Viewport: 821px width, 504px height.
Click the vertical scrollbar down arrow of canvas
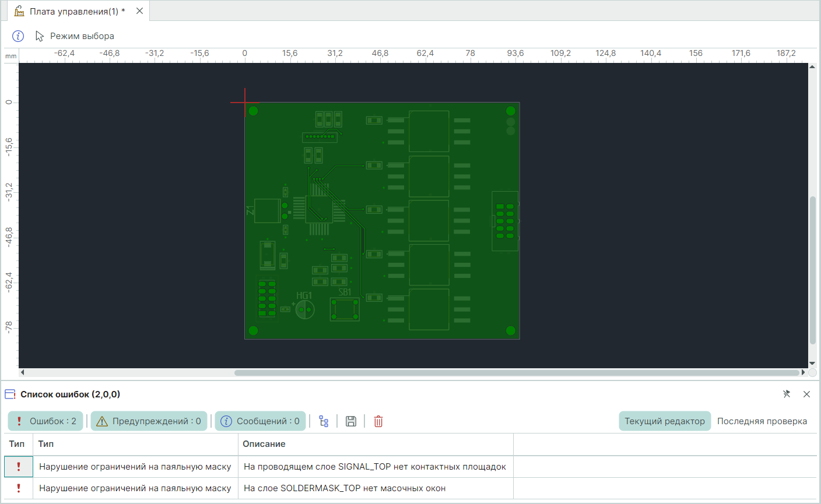pyautogui.click(x=812, y=364)
